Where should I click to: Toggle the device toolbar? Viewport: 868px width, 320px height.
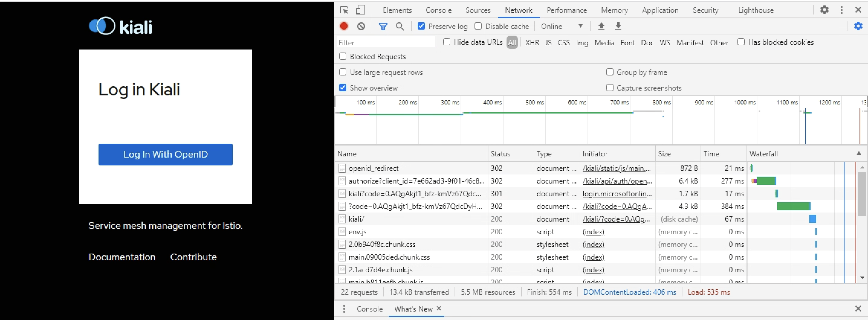point(360,10)
